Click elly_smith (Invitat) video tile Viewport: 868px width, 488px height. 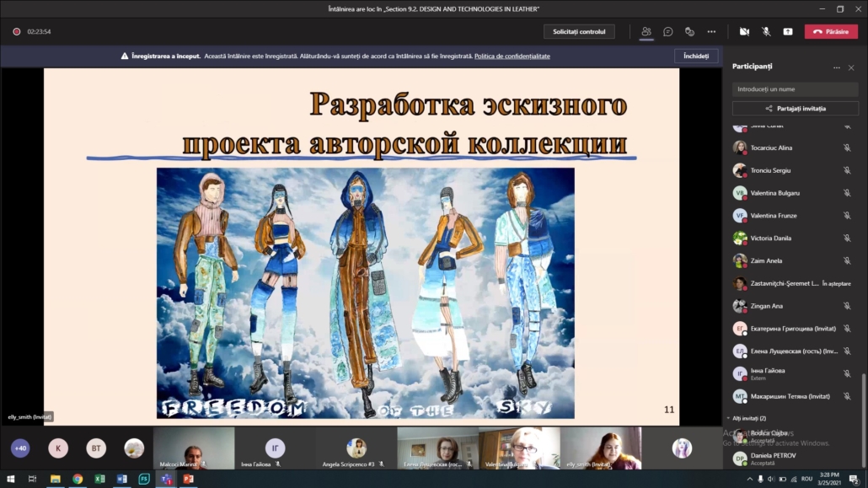pyautogui.click(x=601, y=448)
